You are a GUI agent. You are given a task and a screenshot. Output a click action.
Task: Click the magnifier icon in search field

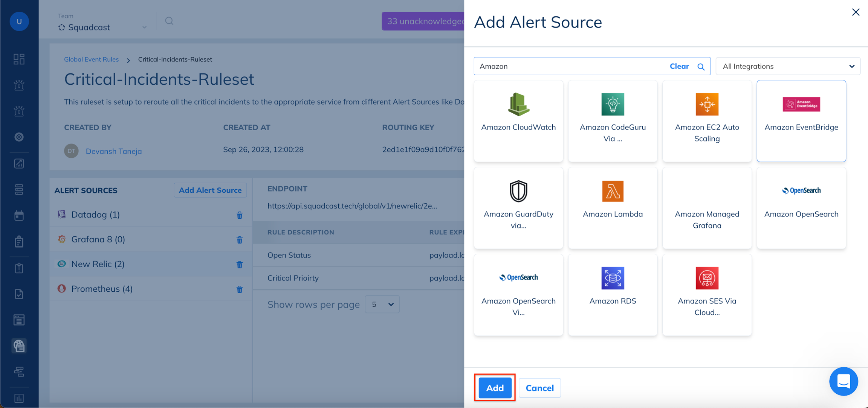click(x=701, y=67)
